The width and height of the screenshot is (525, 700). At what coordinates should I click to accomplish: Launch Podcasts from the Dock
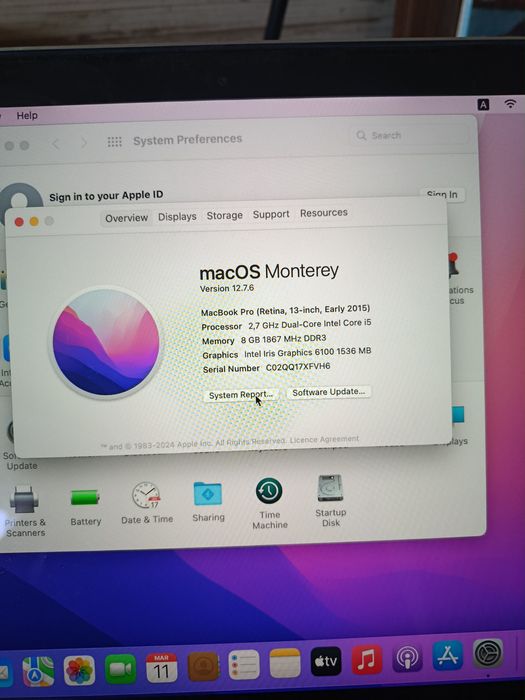(407, 658)
